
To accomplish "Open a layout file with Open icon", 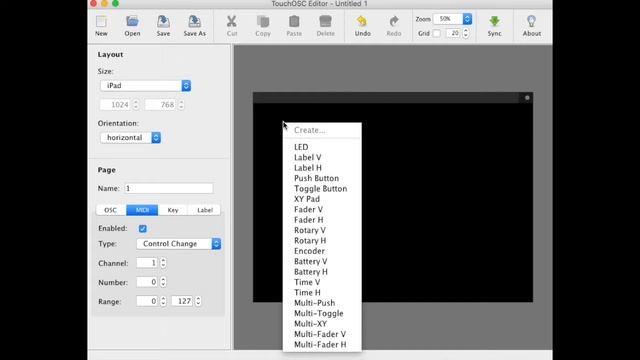I will point(132,26).
